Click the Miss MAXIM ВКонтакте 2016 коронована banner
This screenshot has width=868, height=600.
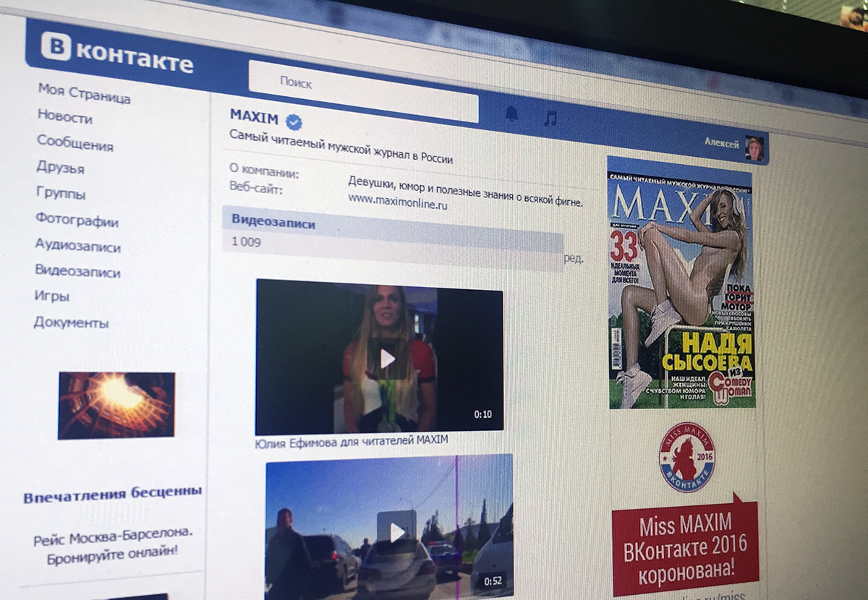click(684, 545)
